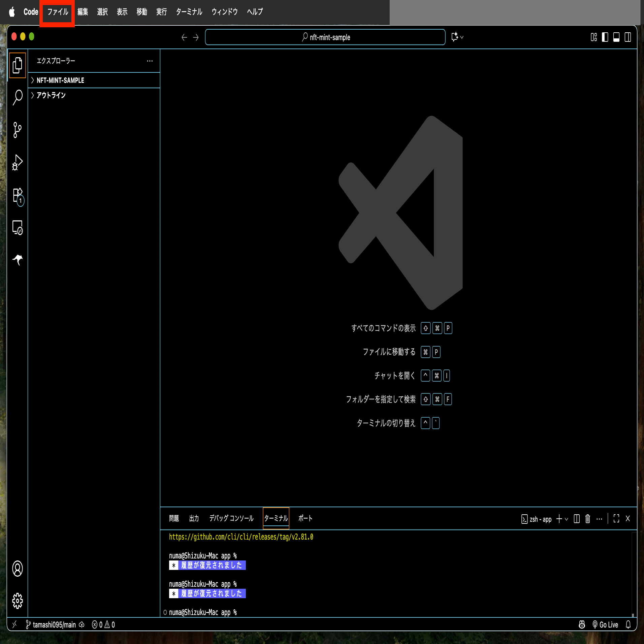The image size is (644, 644).
Task: Open the remote window indicator in status bar
Action: (14, 625)
